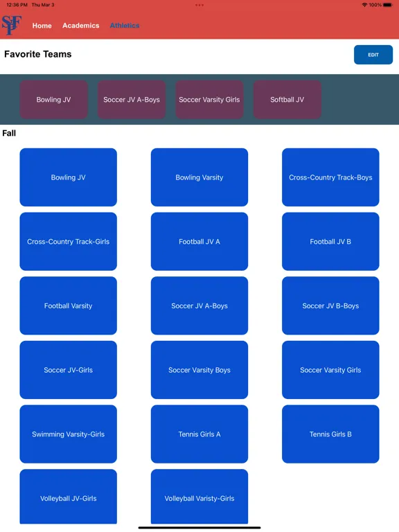Select the Athletics tab
399x532 pixels.
[125, 26]
